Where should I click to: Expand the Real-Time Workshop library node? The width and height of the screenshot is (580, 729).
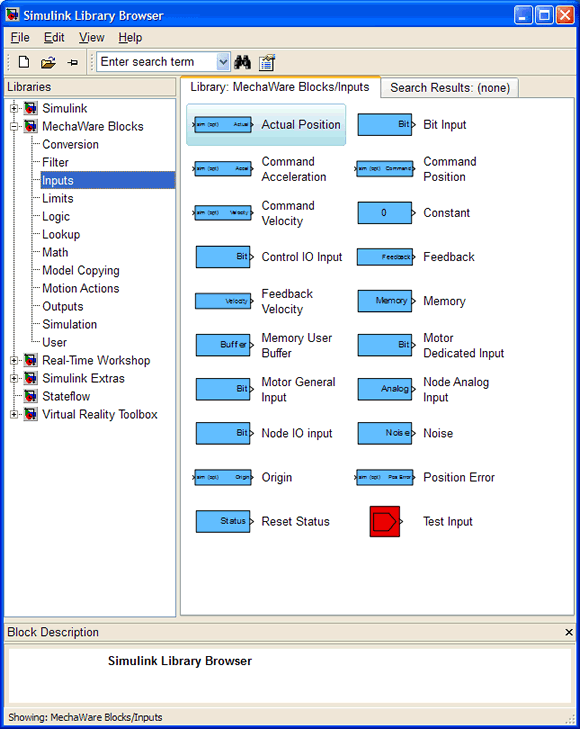point(14,360)
